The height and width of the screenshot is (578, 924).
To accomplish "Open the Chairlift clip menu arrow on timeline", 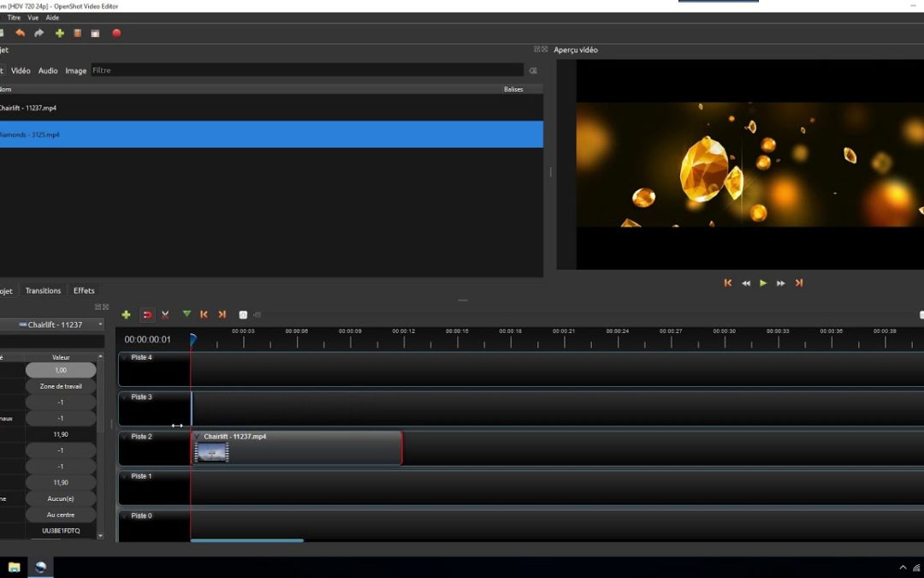I will [x=197, y=437].
